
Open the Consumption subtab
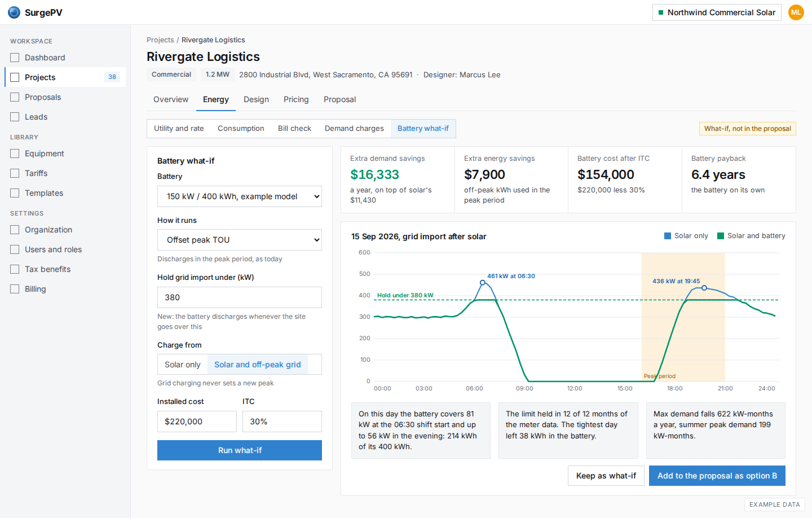point(241,129)
